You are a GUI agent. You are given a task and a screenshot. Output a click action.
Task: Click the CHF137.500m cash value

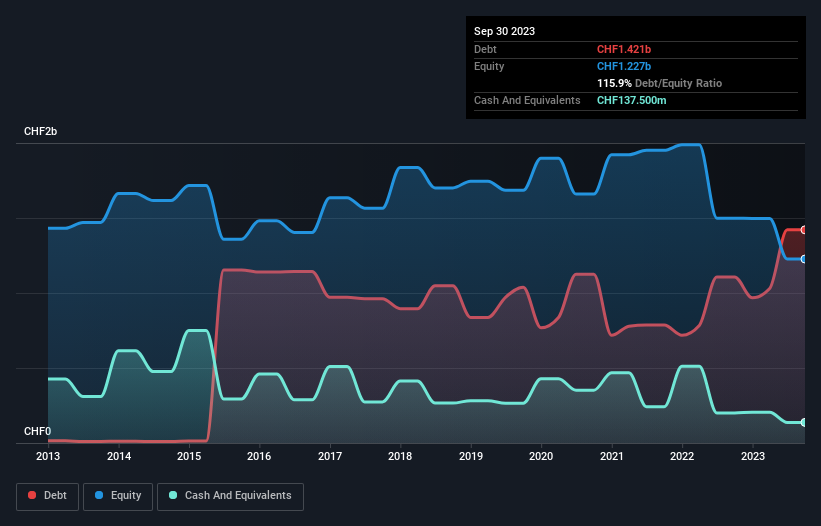(631, 100)
